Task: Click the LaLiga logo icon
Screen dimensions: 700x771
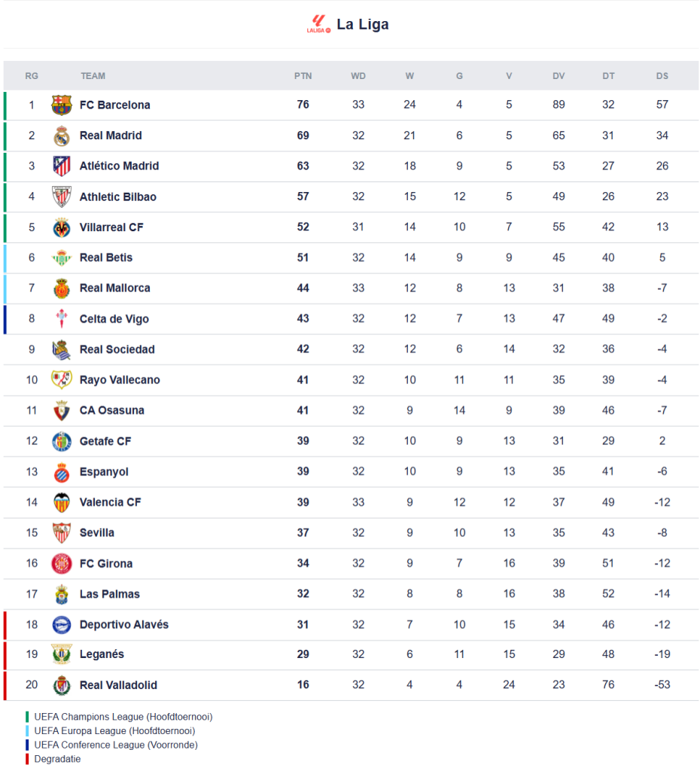Action: tap(318, 24)
